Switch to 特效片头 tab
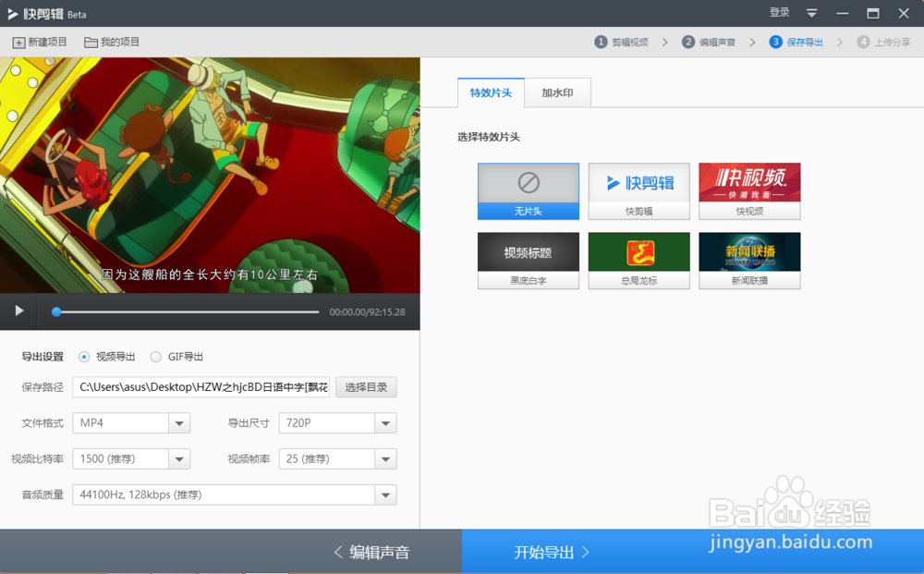The height and width of the screenshot is (574, 924). [491, 92]
